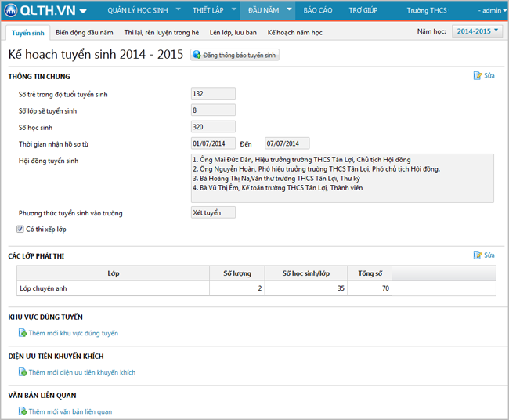Click the globe icon for Đăng thông báo tuyển sinh
This screenshot has height=420, width=509.
(x=197, y=56)
